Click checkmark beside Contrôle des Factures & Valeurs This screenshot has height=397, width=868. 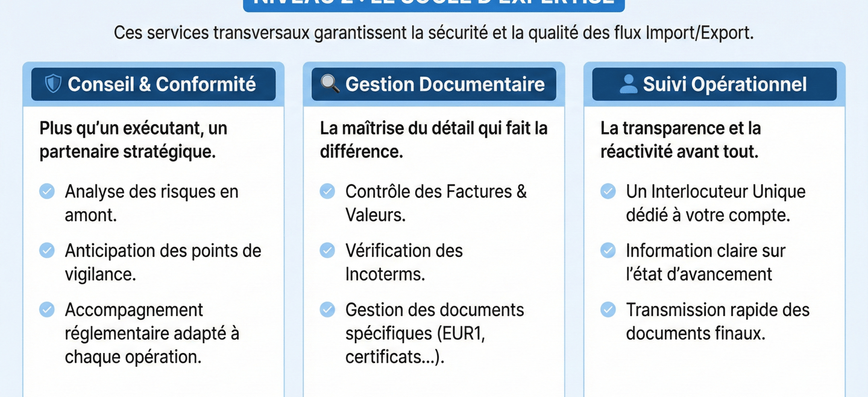click(327, 191)
